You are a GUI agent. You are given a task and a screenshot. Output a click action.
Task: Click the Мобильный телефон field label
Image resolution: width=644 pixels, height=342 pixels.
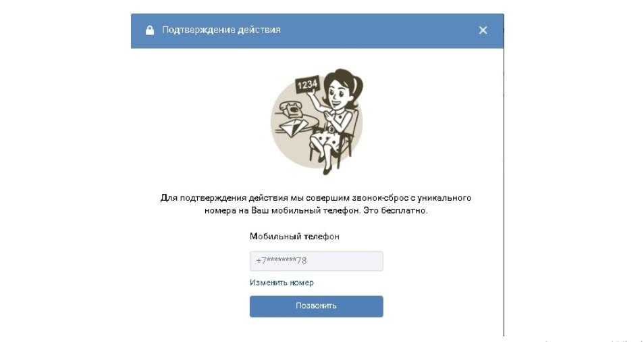[x=294, y=237]
